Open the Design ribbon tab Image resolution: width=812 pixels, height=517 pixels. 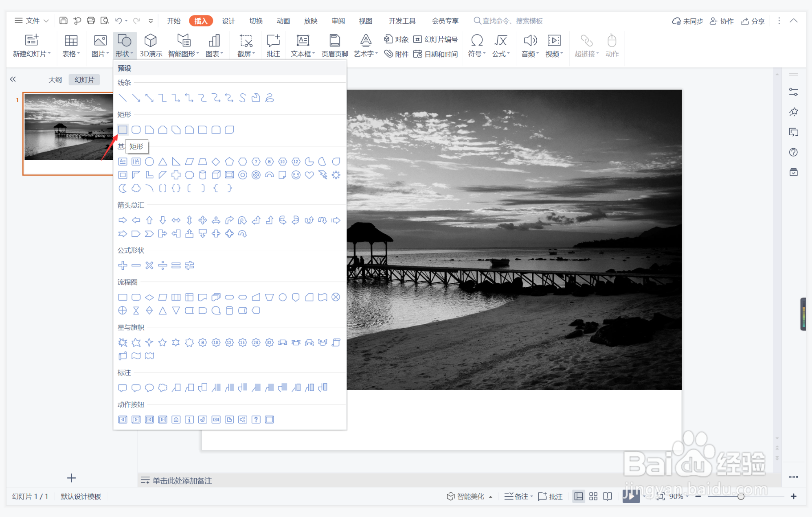pyautogui.click(x=228, y=21)
